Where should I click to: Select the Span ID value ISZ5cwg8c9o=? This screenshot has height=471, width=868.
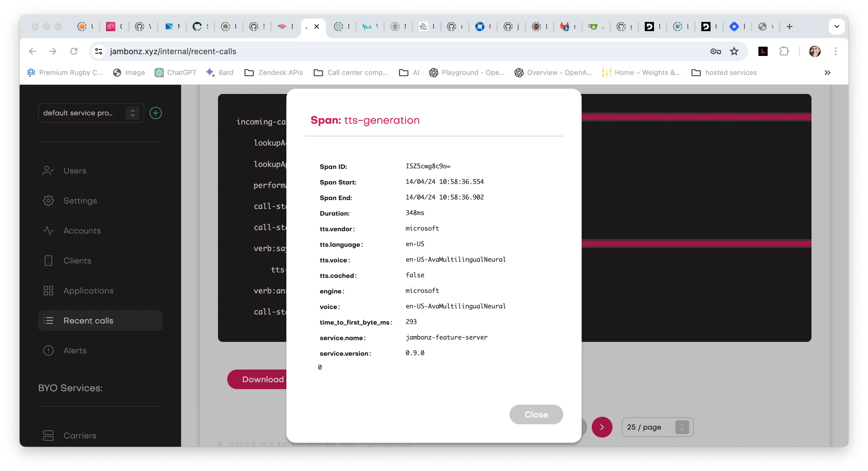pos(428,166)
